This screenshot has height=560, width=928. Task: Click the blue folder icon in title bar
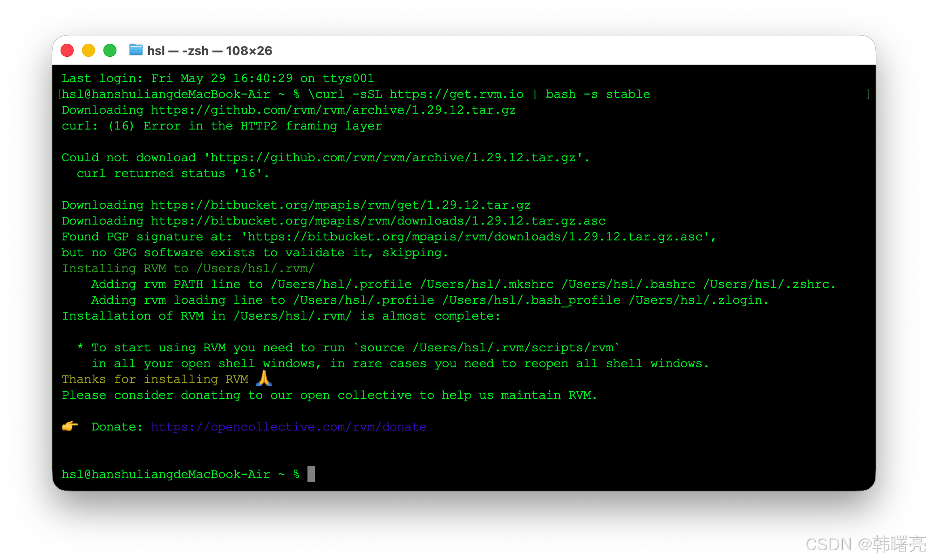(x=136, y=49)
